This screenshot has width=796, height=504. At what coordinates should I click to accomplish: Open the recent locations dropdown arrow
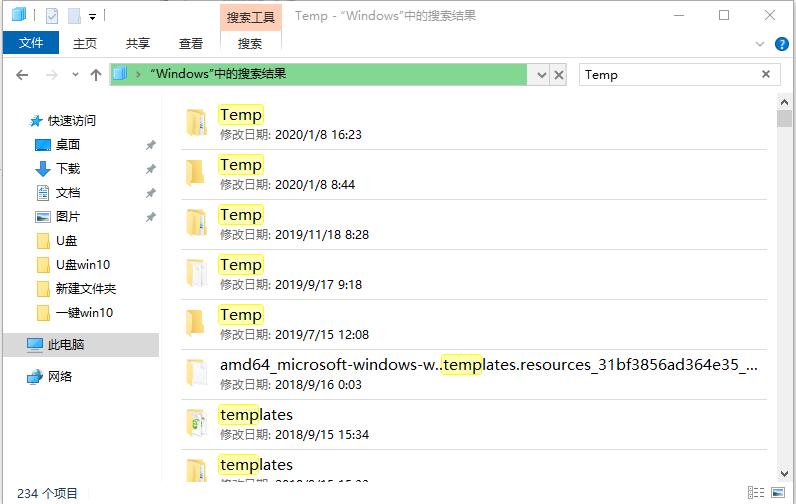pos(75,75)
